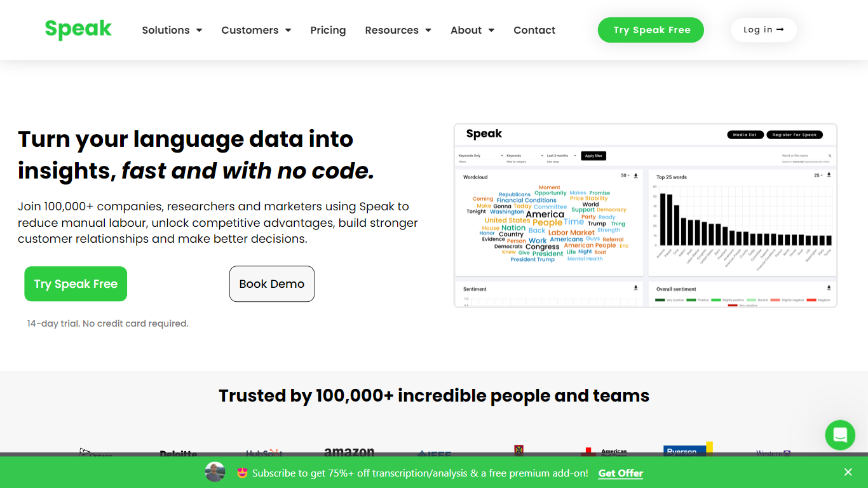The height and width of the screenshot is (488, 868).
Task: Click the Wordcloud download icon
Action: (635, 175)
